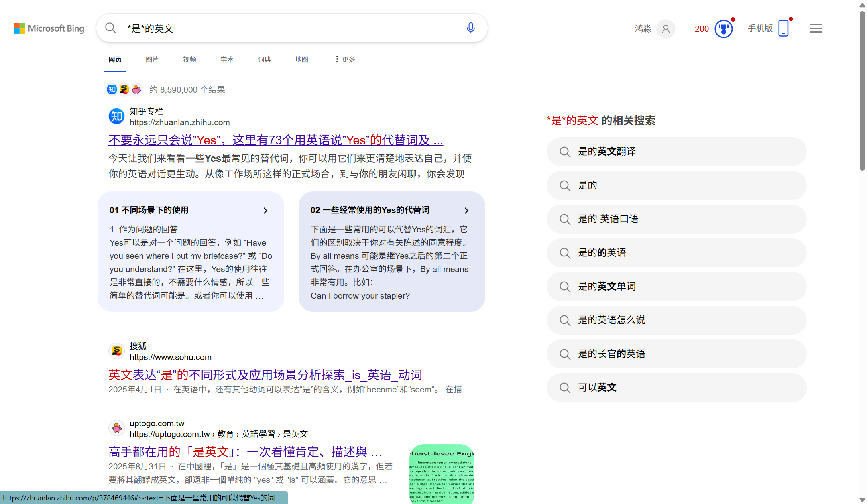Expand the 更多 tab options
The width and height of the screenshot is (867, 504).
click(346, 59)
